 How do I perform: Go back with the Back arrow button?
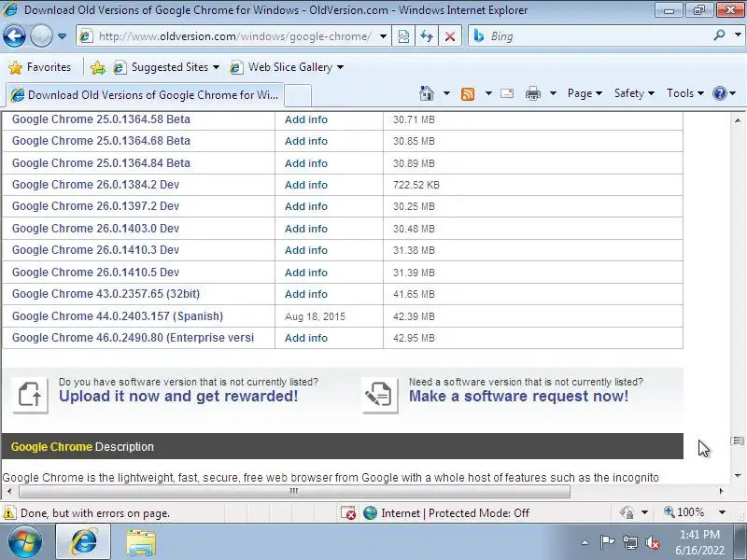[x=14, y=35]
